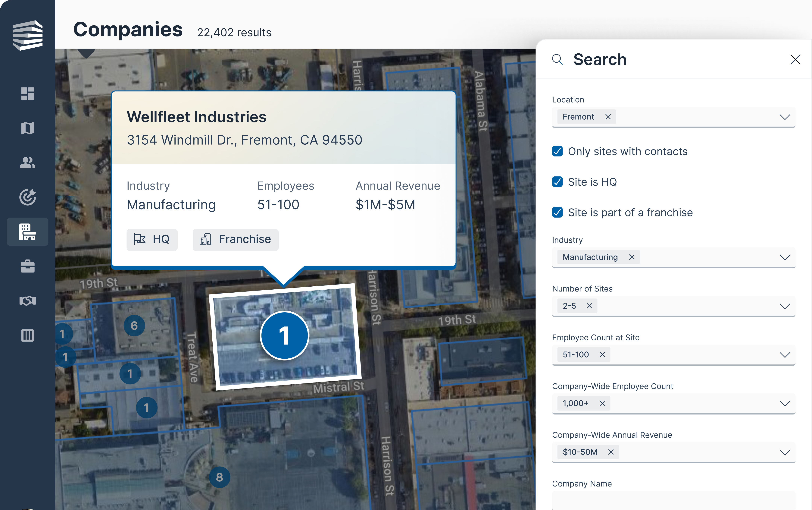Screen dimensions: 812x510
Task: Open the map view sidebar icon
Action: (28, 128)
